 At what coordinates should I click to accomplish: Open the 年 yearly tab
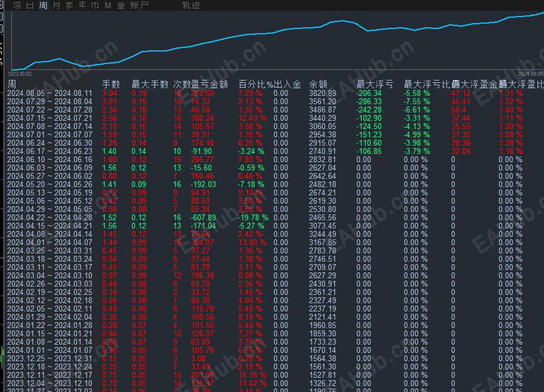(x=82, y=5)
